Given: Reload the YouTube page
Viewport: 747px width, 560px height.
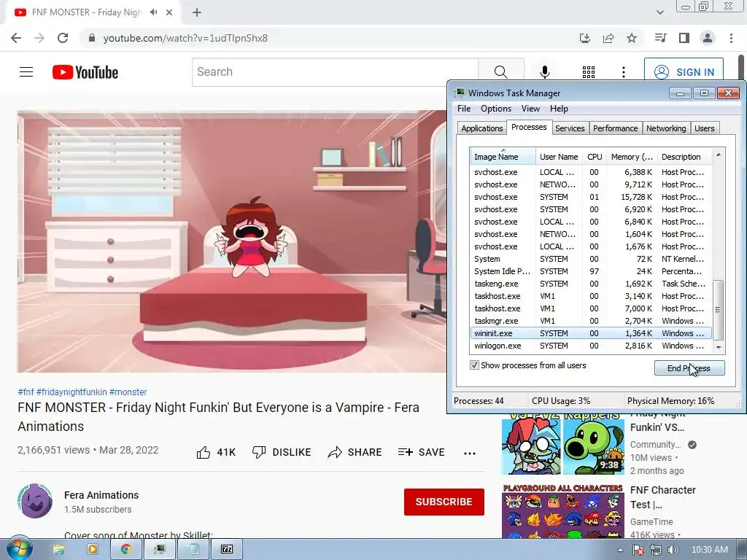Looking at the screenshot, I should click(x=63, y=38).
